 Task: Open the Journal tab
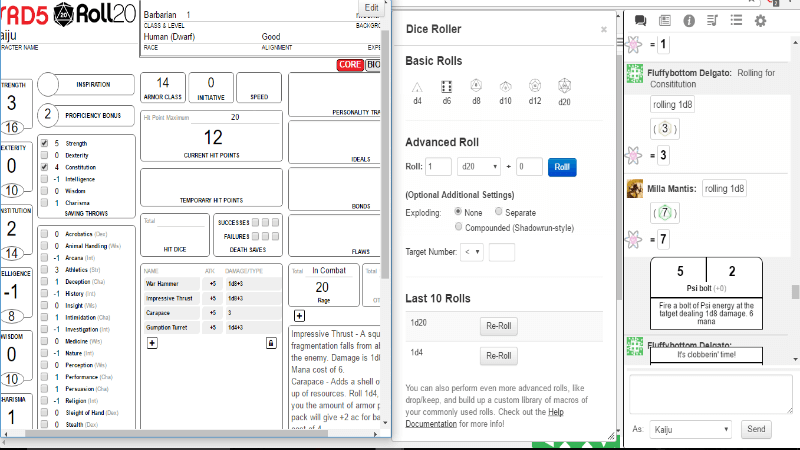[x=665, y=20]
